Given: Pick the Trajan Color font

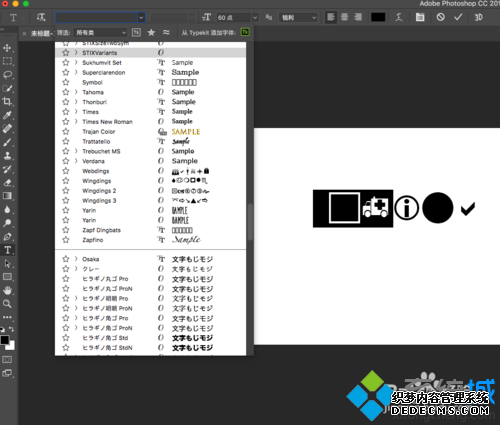Looking at the screenshot, I should [150, 131].
